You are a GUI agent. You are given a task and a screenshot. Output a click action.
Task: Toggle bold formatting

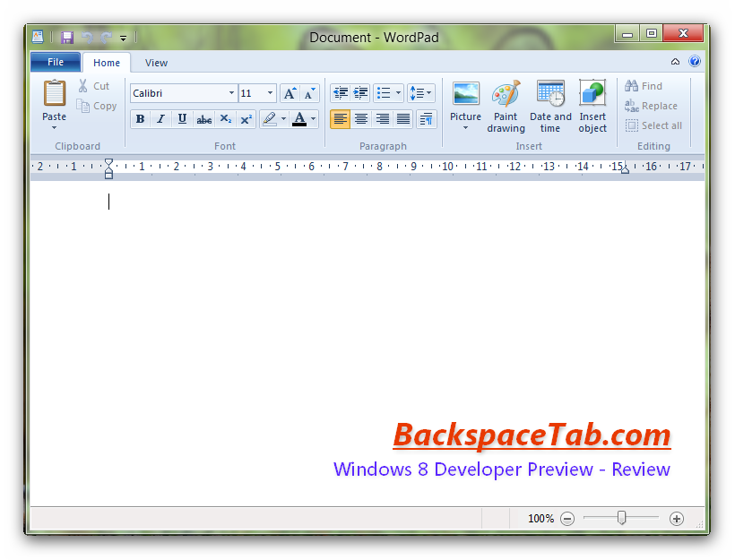[x=140, y=118]
